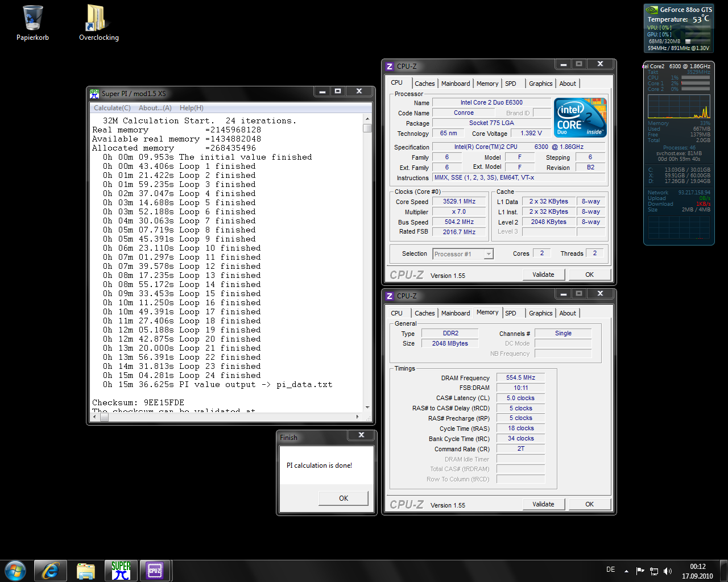Click Validate in lower CPU-Z window
This screenshot has width=728, height=582.
pos(543,504)
